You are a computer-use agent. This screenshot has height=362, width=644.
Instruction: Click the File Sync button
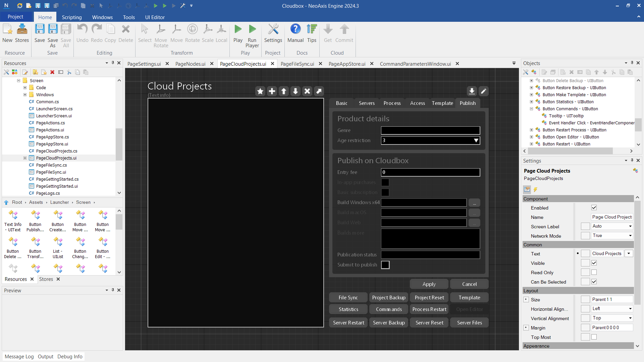pyautogui.click(x=348, y=298)
